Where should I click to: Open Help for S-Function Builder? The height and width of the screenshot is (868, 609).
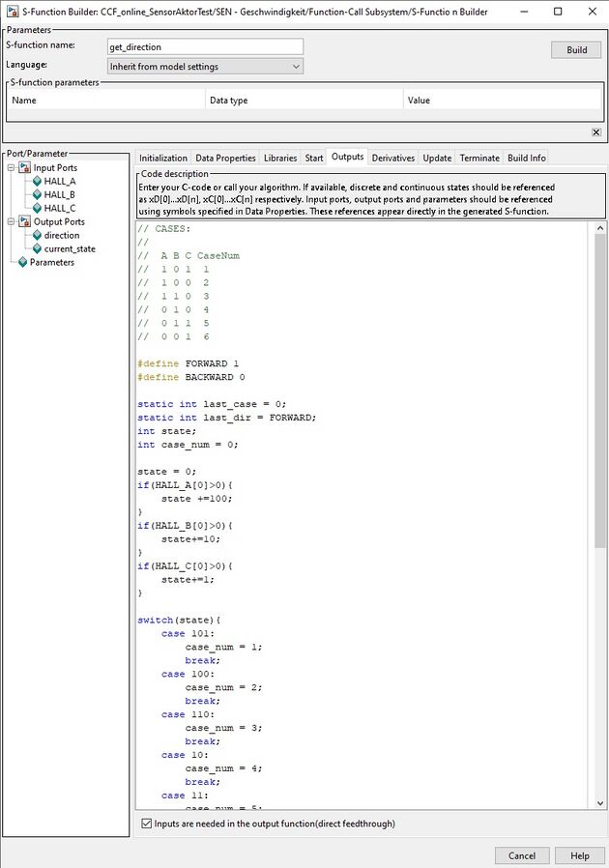(580, 855)
